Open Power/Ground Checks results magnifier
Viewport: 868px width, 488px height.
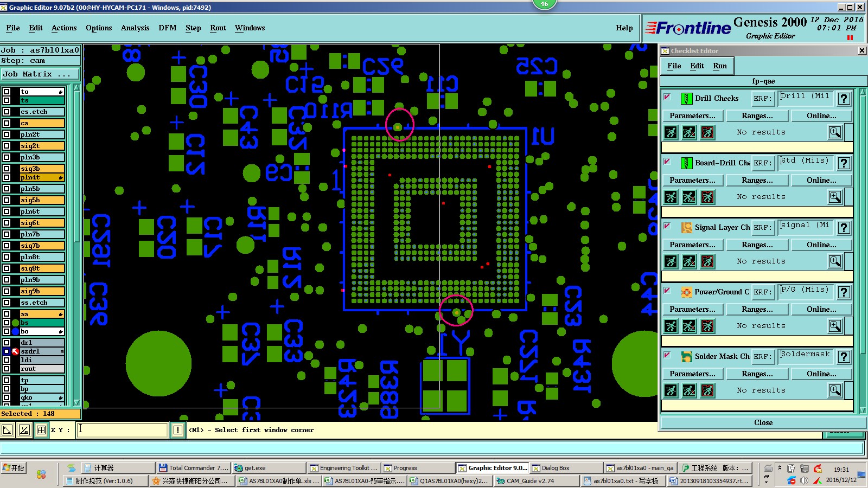pos(835,326)
